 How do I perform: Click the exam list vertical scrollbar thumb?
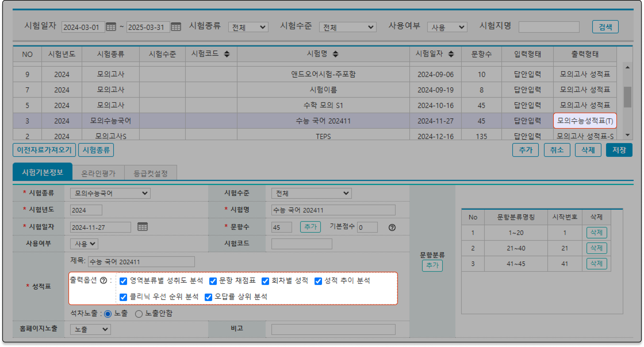pos(627,97)
